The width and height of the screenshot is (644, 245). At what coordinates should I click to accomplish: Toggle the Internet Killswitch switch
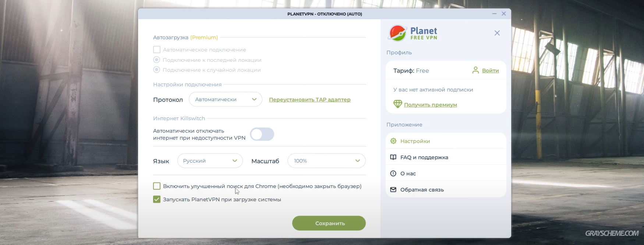262,134
